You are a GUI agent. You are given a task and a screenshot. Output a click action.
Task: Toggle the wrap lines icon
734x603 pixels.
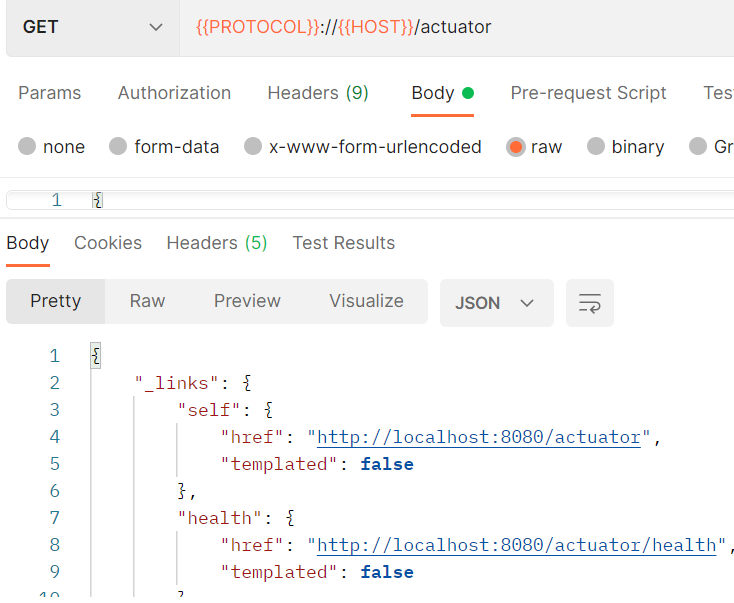(590, 303)
